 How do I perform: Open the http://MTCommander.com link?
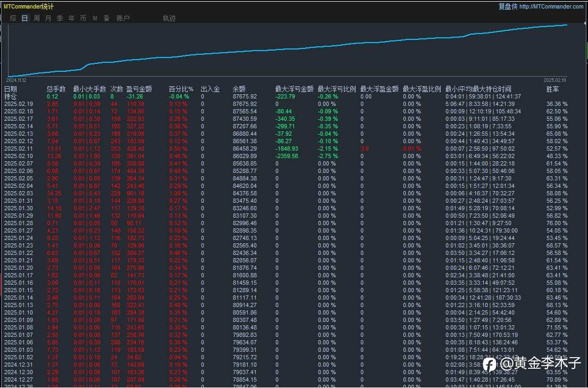[x=551, y=6]
